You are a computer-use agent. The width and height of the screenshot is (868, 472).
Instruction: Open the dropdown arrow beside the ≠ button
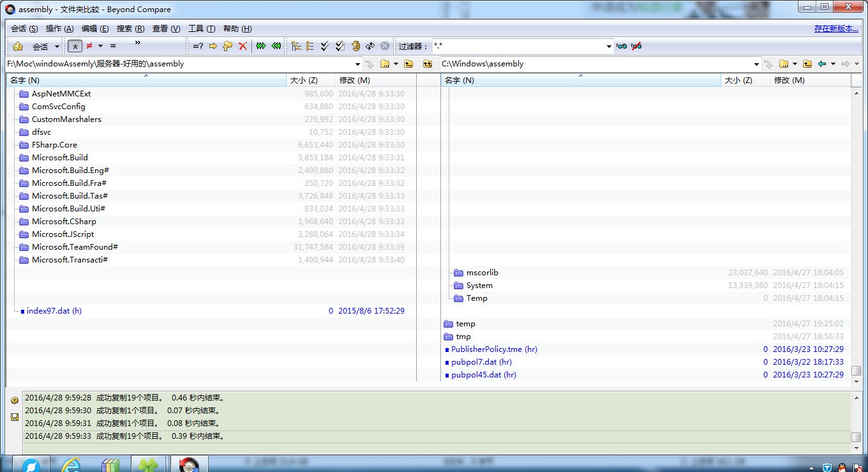point(100,46)
